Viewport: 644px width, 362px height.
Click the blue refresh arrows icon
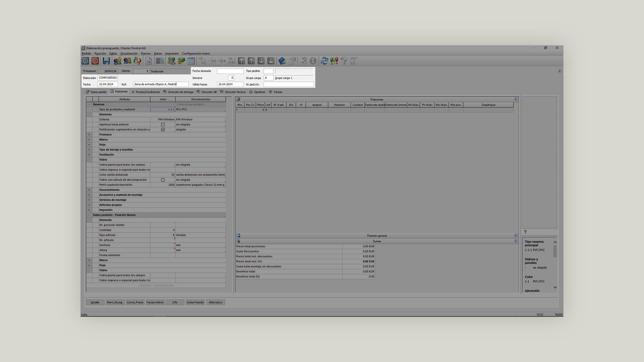tap(324, 61)
